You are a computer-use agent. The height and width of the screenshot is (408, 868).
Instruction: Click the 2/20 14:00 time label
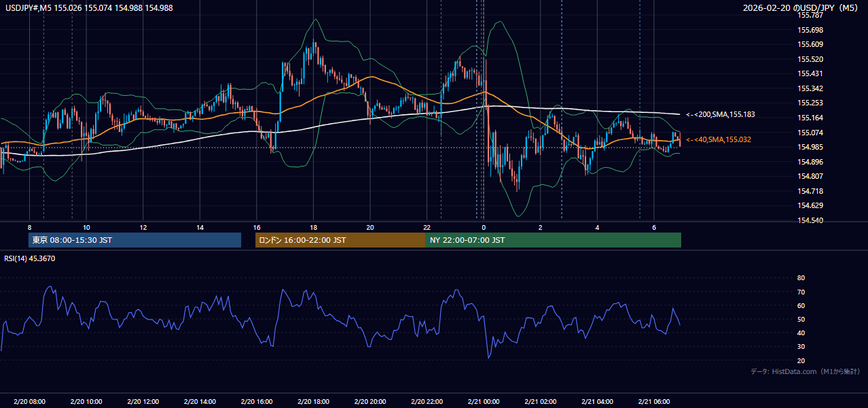tap(200, 402)
